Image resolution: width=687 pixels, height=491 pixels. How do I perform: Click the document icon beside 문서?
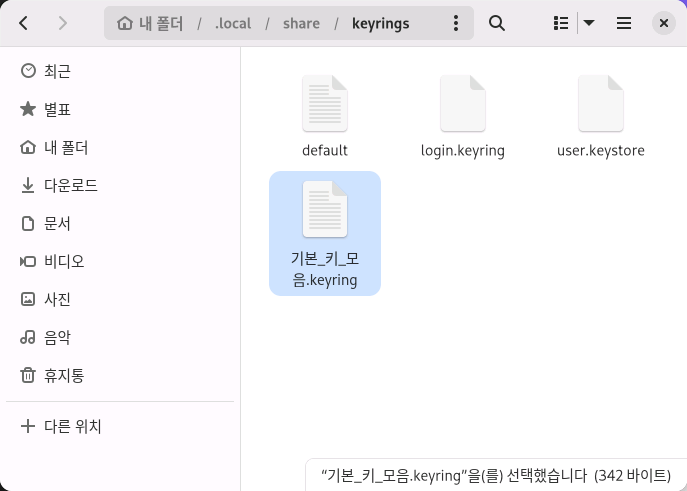coord(28,223)
